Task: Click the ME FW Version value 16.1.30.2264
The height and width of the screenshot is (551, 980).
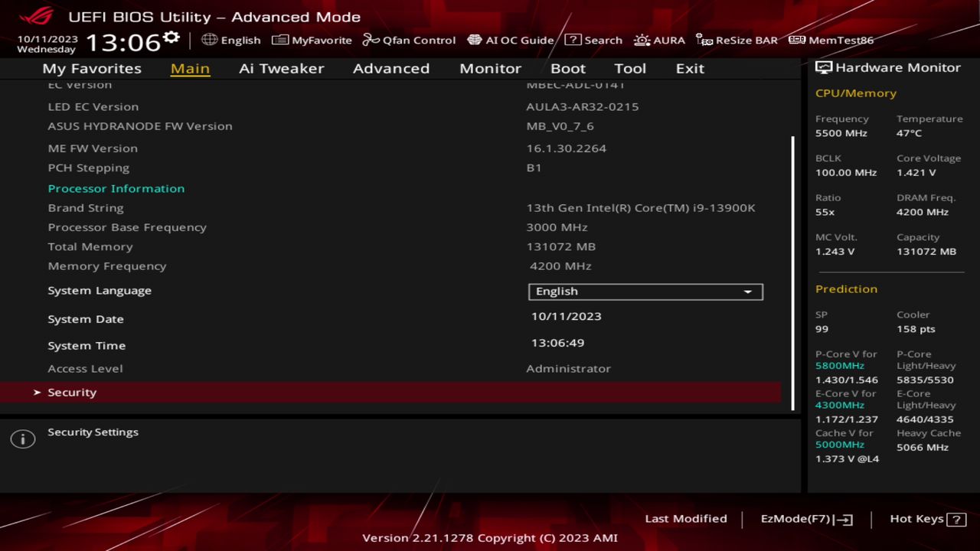Action: click(x=567, y=148)
